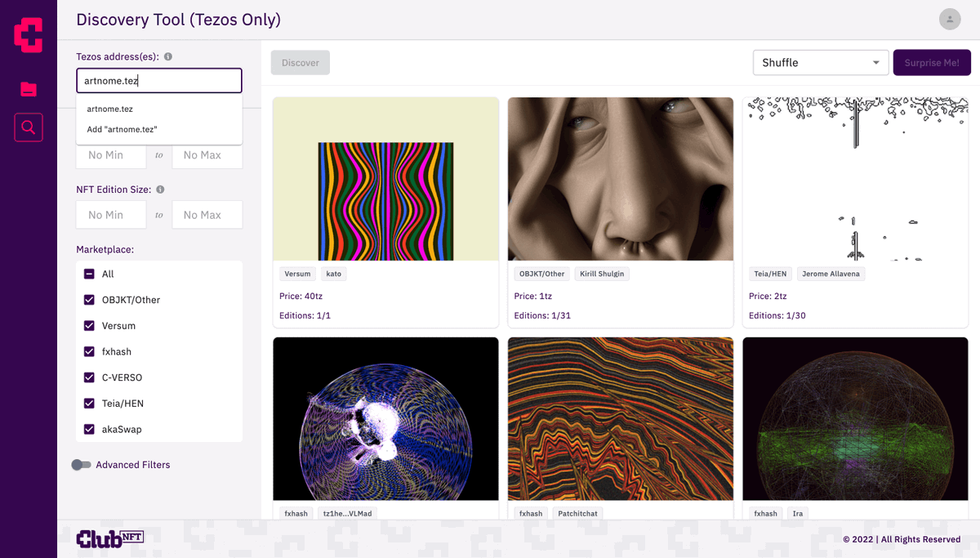980x558 pixels.
Task: Click the ClubNFT pink logo icon
Action: (x=29, y=34)
